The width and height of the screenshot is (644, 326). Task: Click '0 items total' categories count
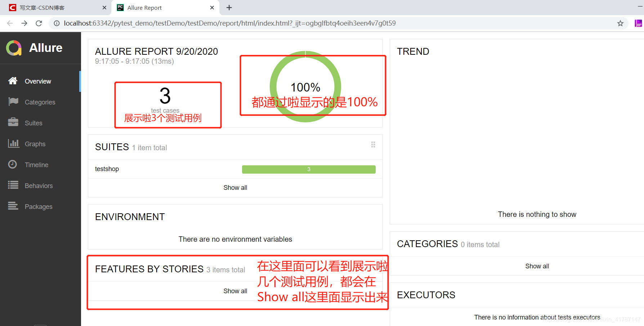click(x=480, y=245)
